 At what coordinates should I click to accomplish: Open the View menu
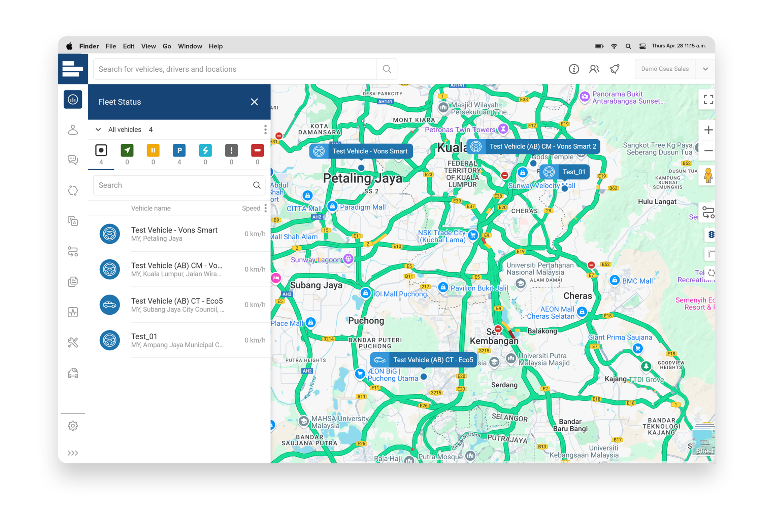(148, 46)
